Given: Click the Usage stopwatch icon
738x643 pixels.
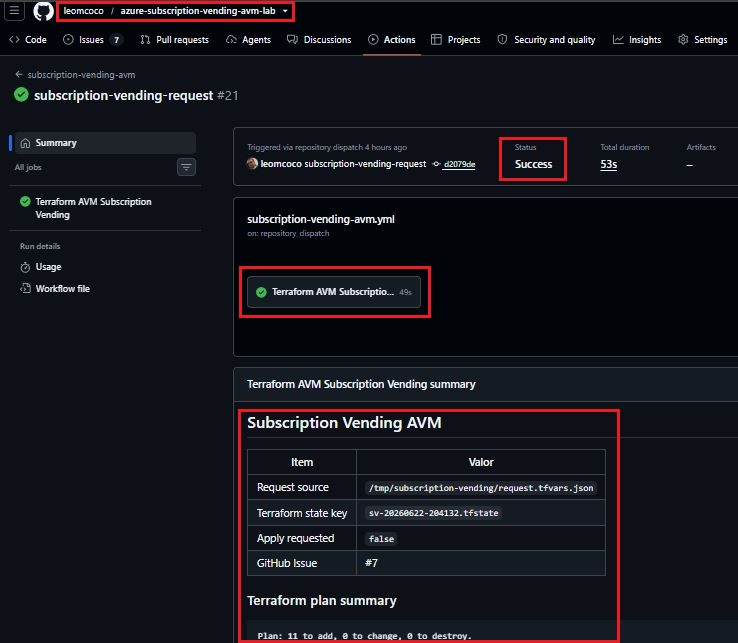Looking at the screenshot, I should click(25, 267).
